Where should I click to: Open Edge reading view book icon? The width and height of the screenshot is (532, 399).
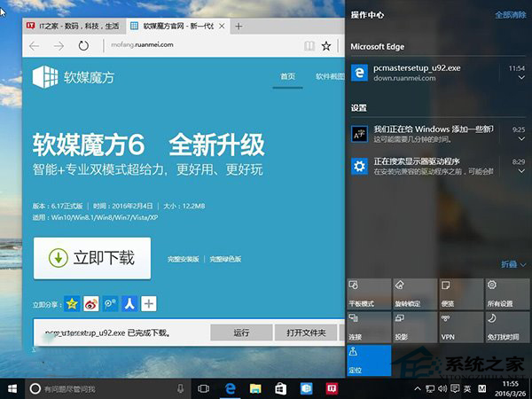(x=308, y=45)
